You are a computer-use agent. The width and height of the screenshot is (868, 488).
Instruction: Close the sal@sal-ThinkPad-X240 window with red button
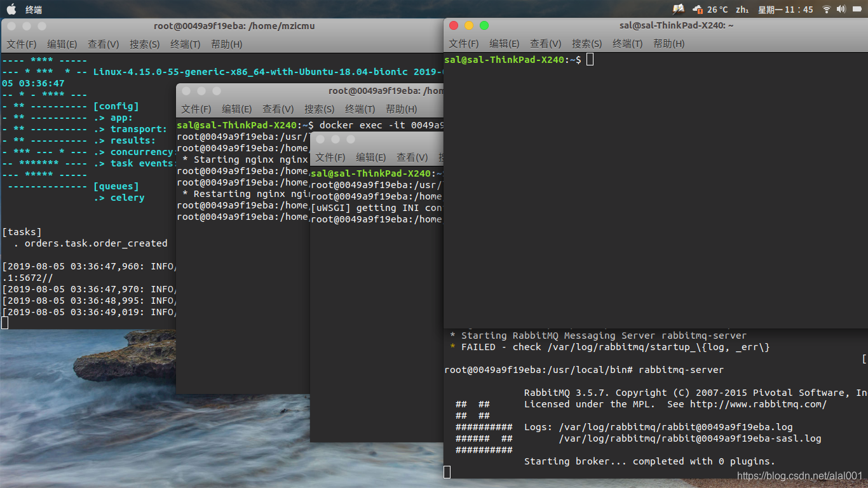(453, 25)
